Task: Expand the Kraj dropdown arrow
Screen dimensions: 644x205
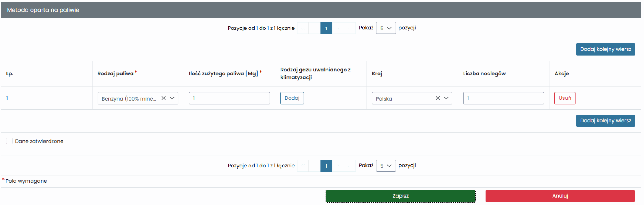Action: tap(446, 98)
